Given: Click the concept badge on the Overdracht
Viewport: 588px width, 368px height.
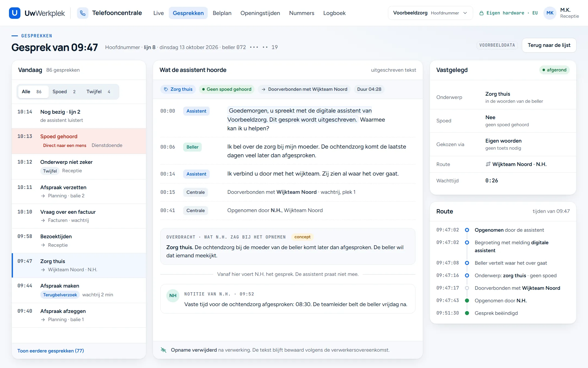Looking at the screenshot, I should pos(302,237).
